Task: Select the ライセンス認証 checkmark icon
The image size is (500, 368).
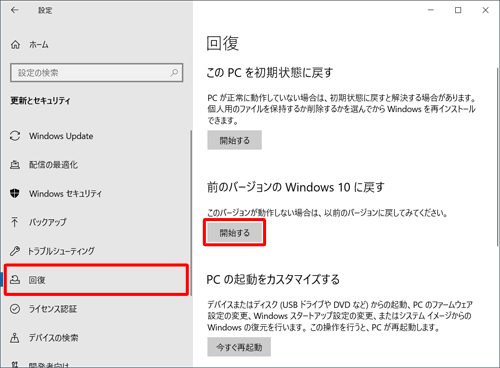Action: coord(15,309)
